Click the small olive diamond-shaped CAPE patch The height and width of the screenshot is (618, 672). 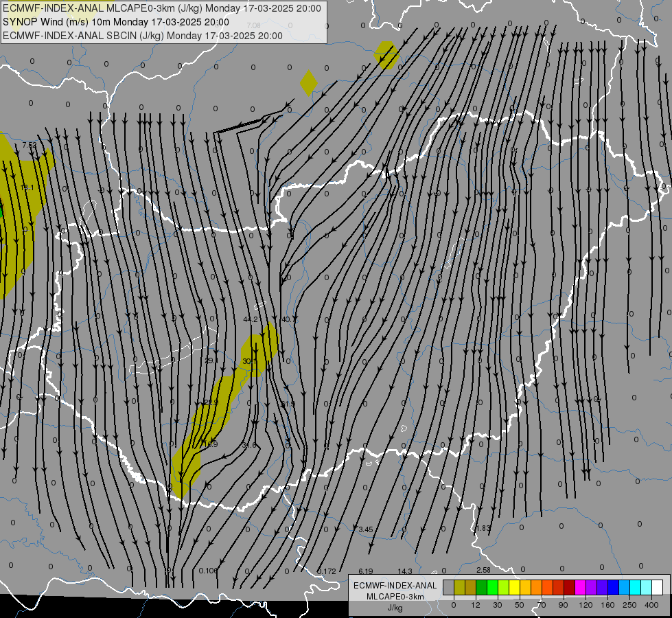pyautogui.click(x=309, y=83)
